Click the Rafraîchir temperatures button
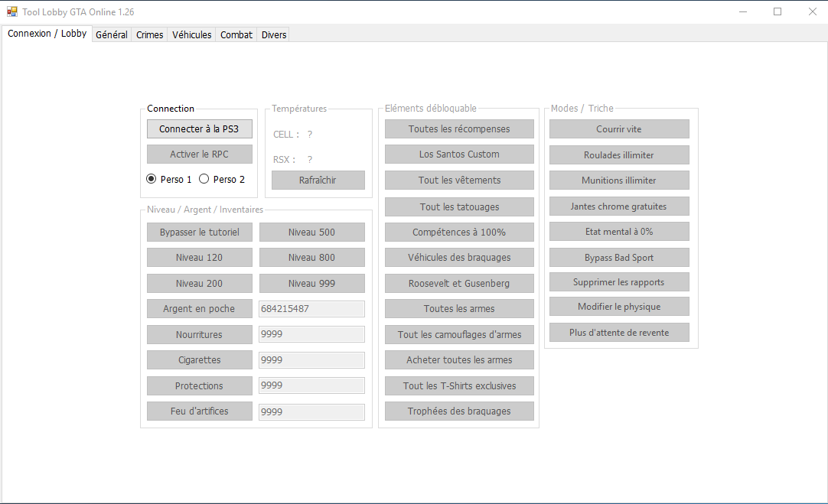This screenshot has height=504, width=828. [318, 180]
